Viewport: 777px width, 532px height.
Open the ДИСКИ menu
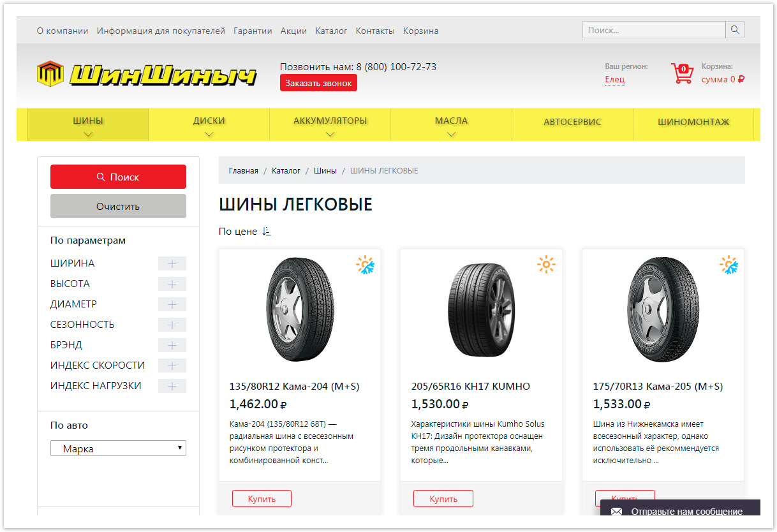point(209,125)
